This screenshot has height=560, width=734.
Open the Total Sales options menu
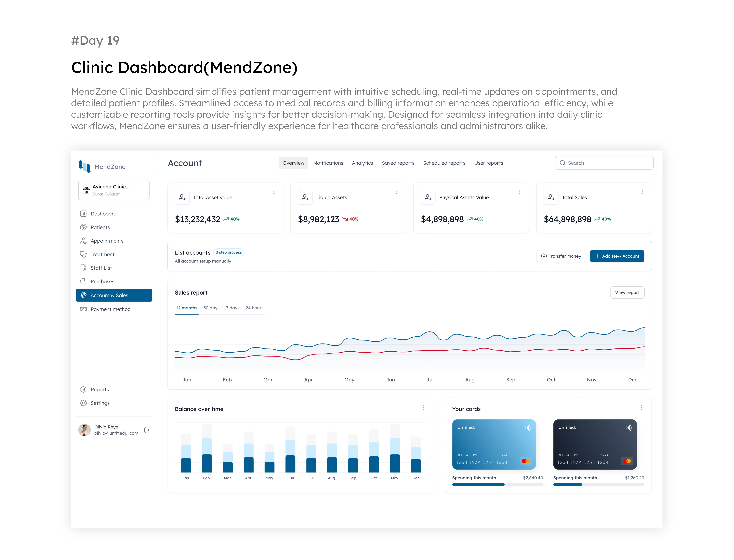643,192
